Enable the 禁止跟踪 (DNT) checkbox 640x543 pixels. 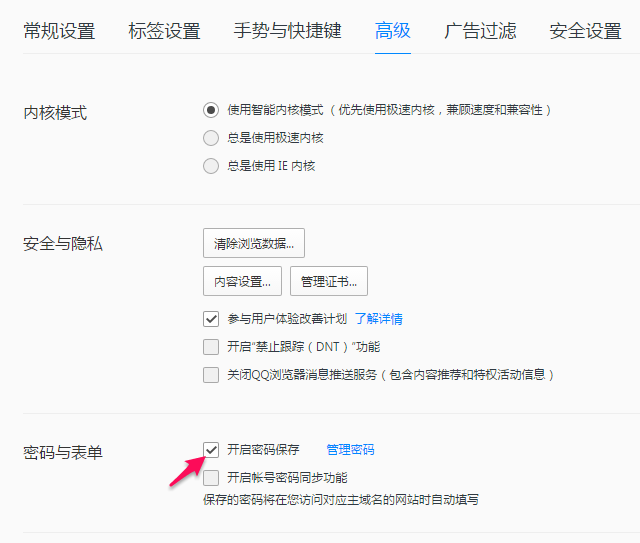point(211,347)
